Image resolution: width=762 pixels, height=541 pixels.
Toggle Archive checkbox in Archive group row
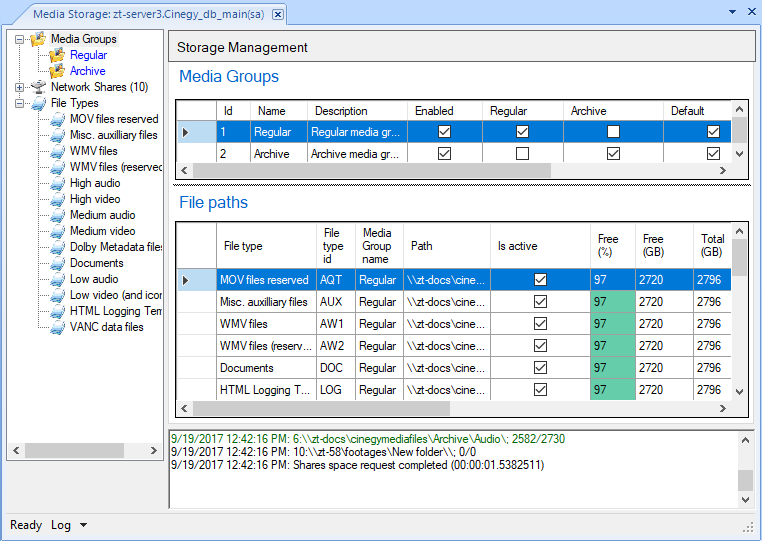coord(613,154)
